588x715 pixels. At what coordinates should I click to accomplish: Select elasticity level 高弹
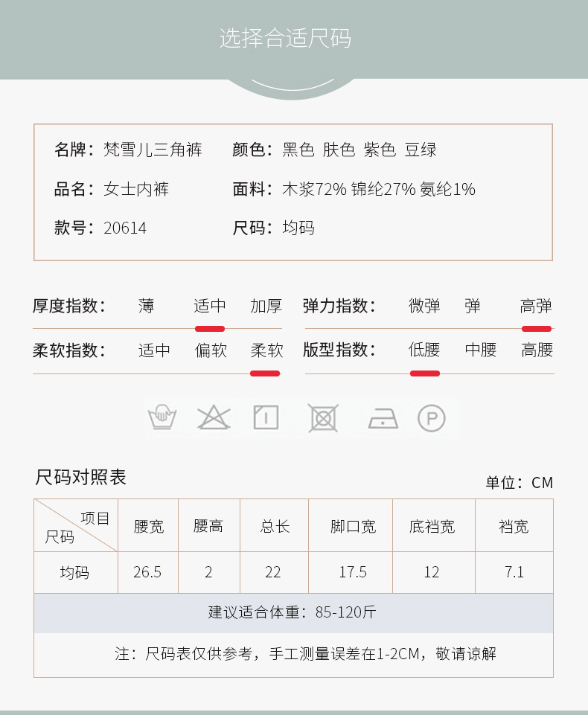(536, 306)
